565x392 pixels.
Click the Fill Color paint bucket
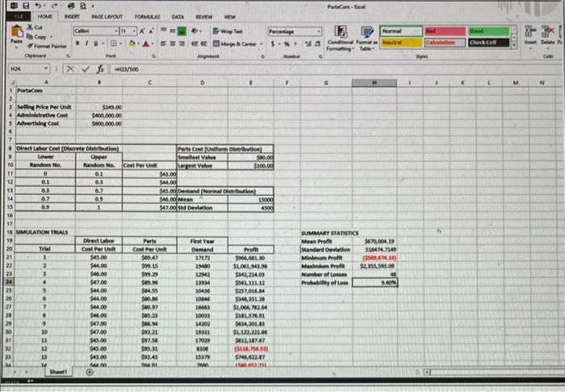point(132,44)
